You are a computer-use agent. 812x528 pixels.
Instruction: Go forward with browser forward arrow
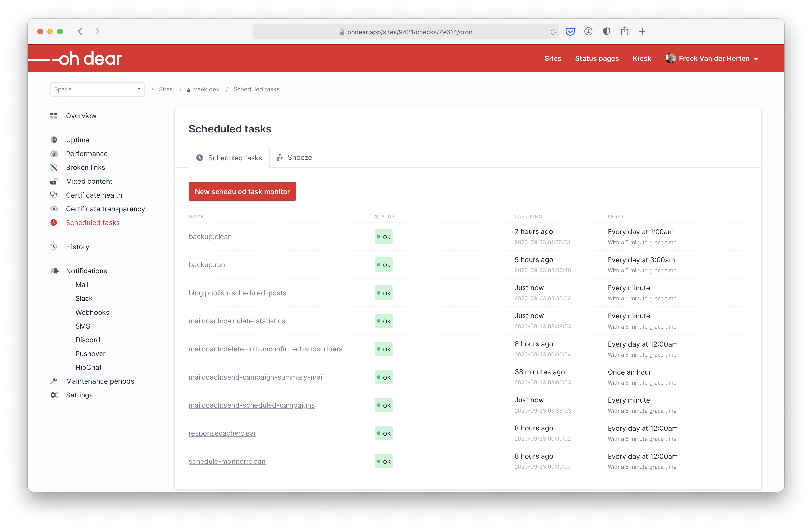point(97,31)
